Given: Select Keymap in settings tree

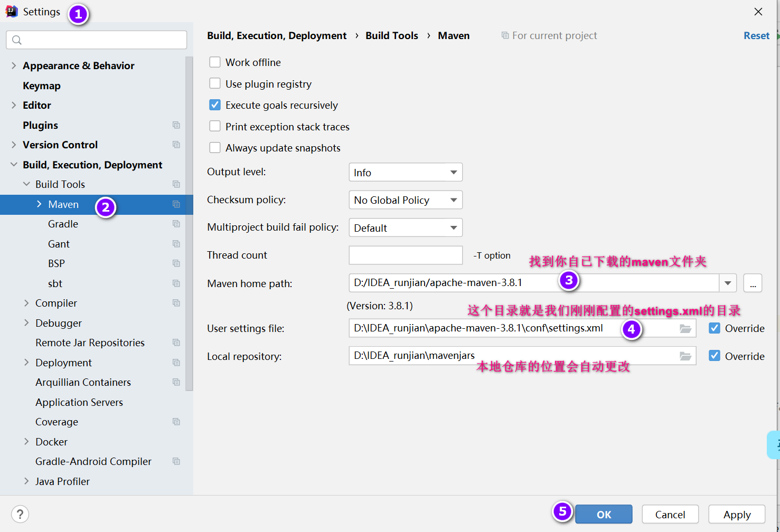Looking at the screenshot, I should coord(42,85).
